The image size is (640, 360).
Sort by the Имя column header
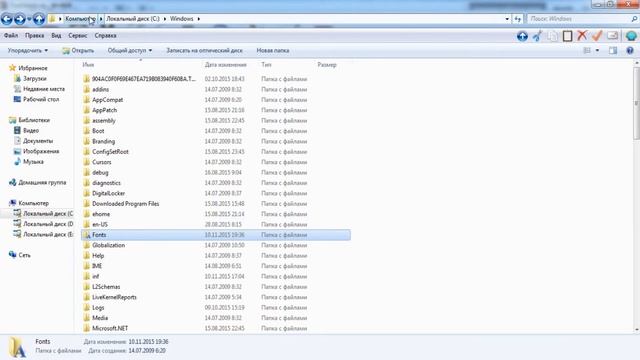click(88, 64)
